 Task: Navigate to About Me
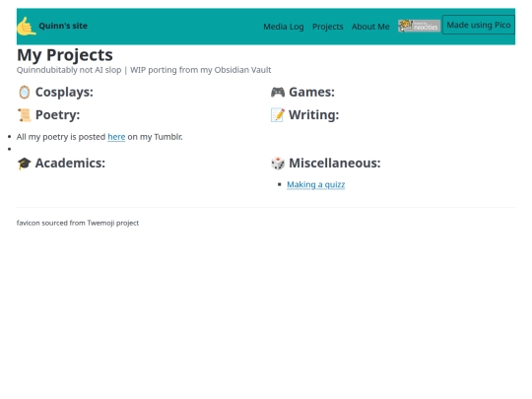point(370,27)
